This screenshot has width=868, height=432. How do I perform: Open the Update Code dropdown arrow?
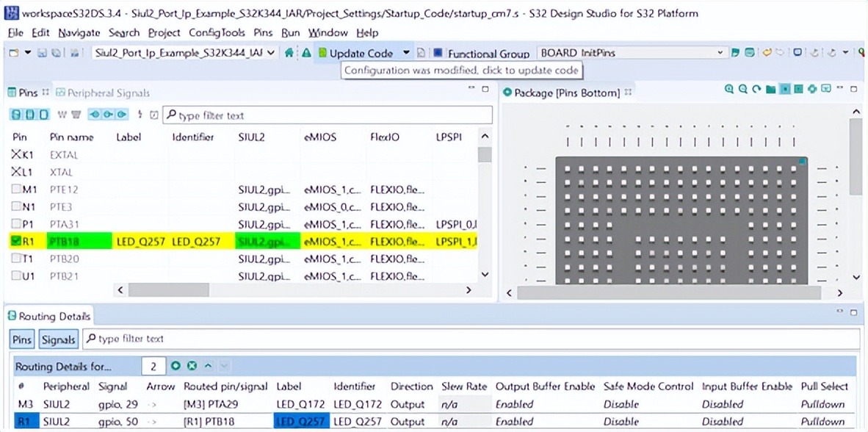click(x=406, y=53)
